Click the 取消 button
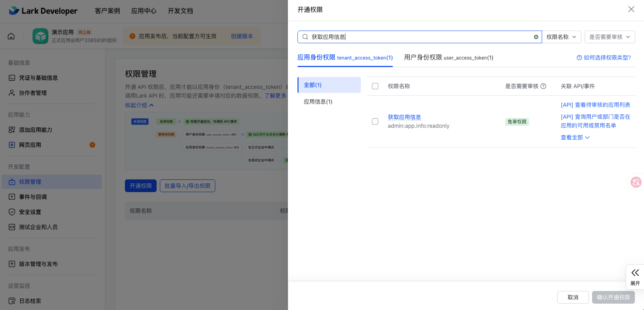Screen dimensions: 644x310 (x=573, y=297)
